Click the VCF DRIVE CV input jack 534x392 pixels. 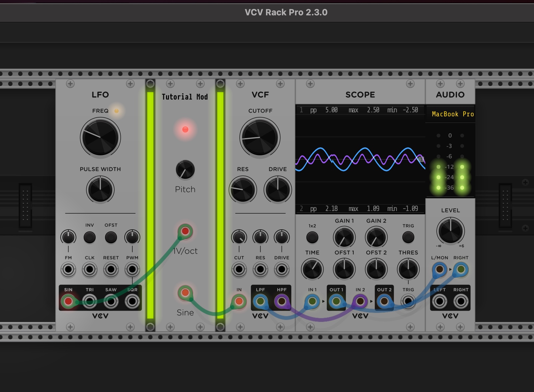tap(282, 269)
